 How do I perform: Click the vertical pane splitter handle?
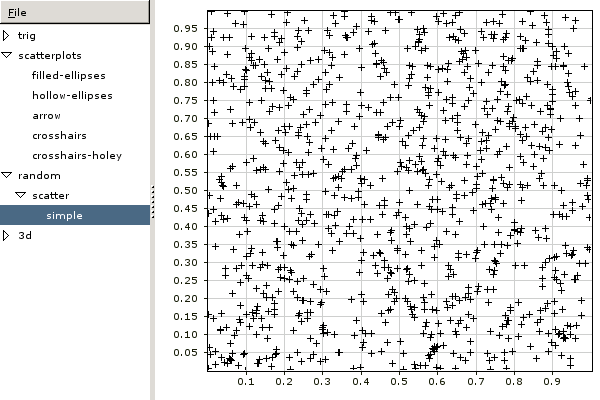tap(152, 190)
